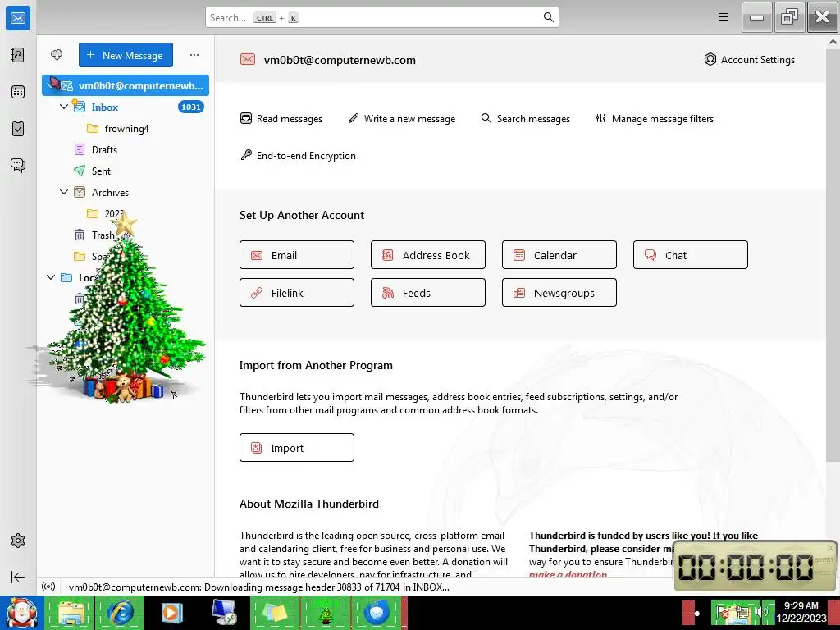Open the Address Book space icon

click(18, 55)
